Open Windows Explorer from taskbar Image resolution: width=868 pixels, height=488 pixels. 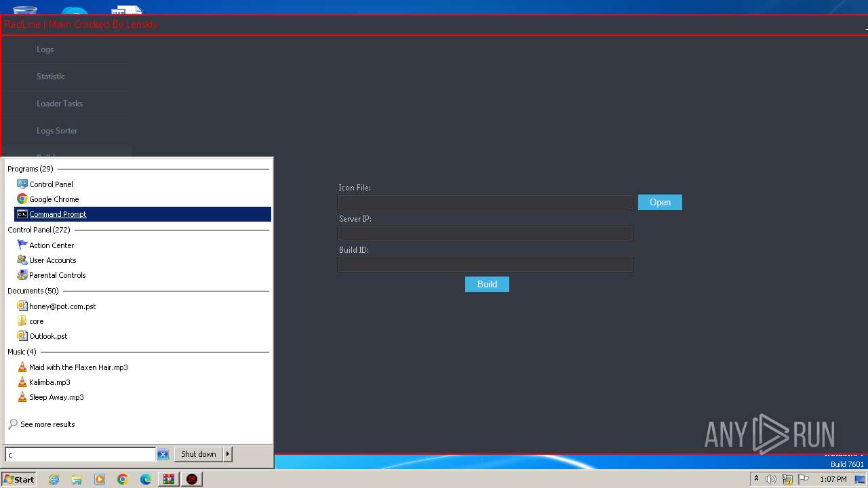77,479
